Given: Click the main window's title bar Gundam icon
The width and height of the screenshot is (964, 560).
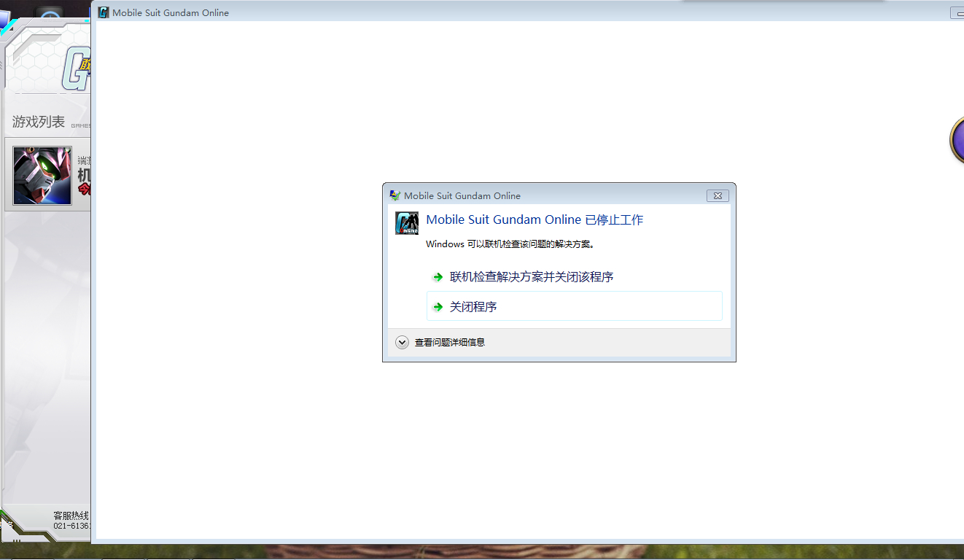Looking at the screenshot, I should [104, 12].
